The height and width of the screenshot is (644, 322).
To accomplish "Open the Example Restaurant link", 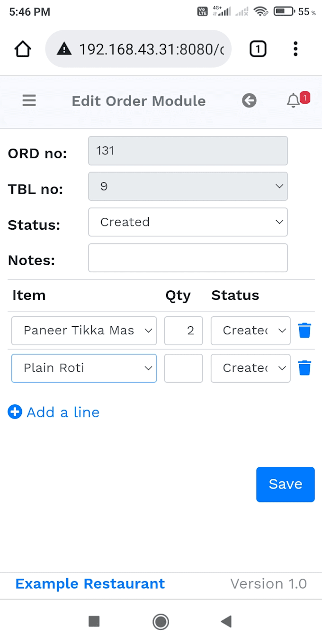I will [90, 584].
